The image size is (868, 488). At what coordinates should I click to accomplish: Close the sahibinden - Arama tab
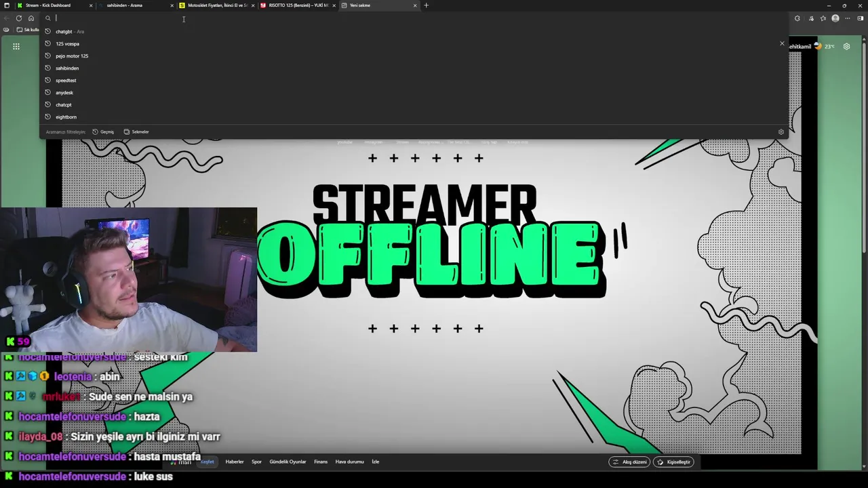click(x=172, y=5)
